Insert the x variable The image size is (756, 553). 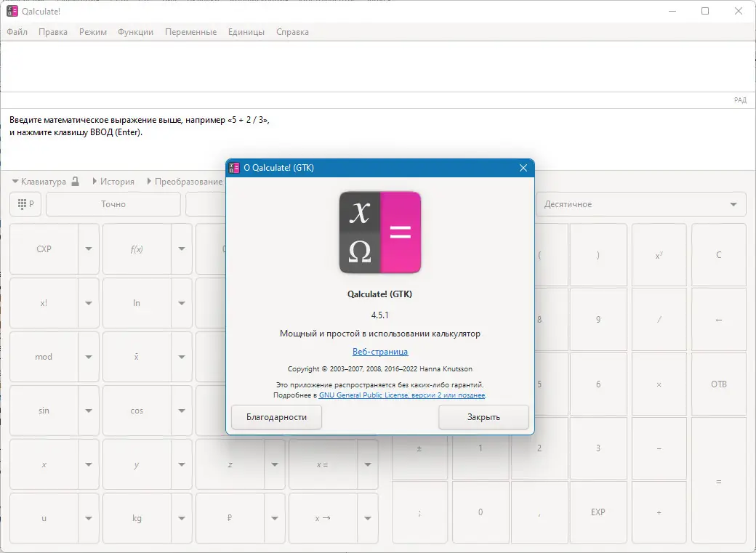pyautogui.click(x=44, y=465)
